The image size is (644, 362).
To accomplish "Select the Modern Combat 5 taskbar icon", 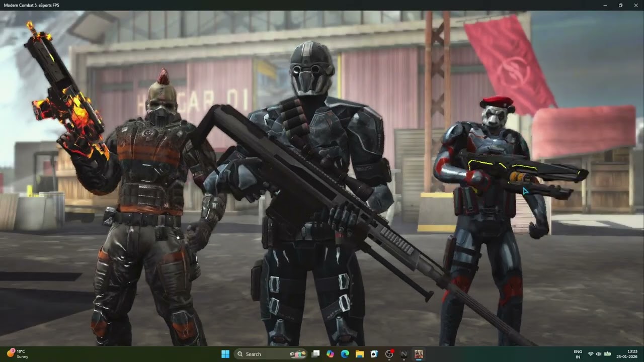I will point(419,354).
